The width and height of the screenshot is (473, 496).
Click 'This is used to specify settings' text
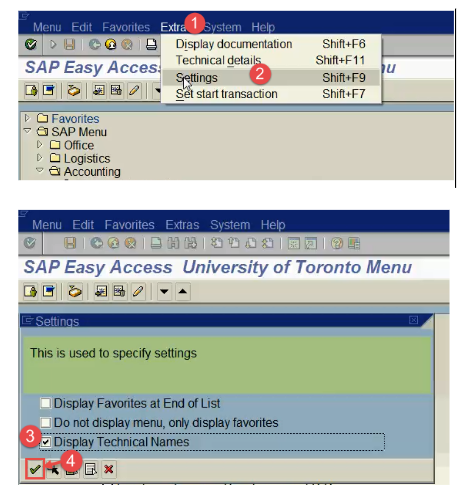coord(113,353)
